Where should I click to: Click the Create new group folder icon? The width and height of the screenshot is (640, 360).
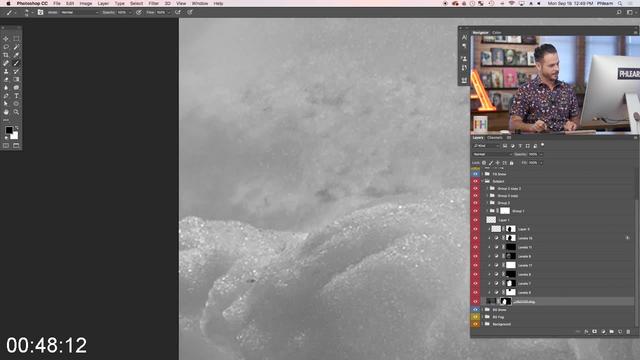611,332
